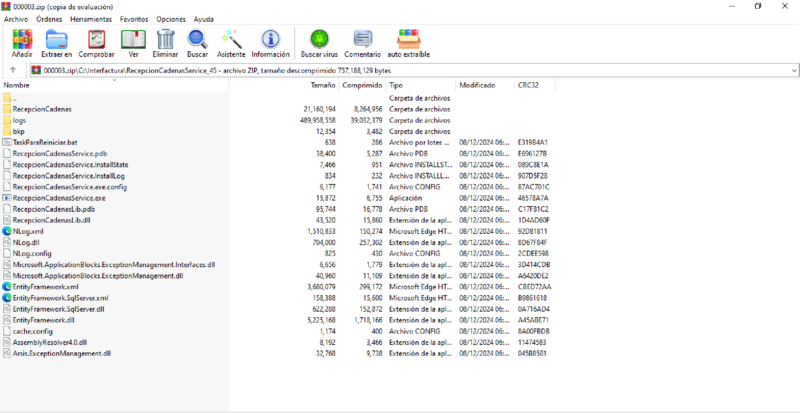Select RecepcionCadenasLib.dll file name
The image size is (800, 413).
tap(52, 220)
